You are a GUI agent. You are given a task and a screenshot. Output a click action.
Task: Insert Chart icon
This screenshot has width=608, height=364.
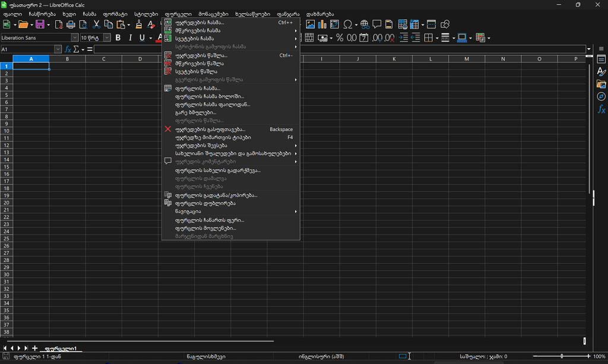[x=322, y=24]
